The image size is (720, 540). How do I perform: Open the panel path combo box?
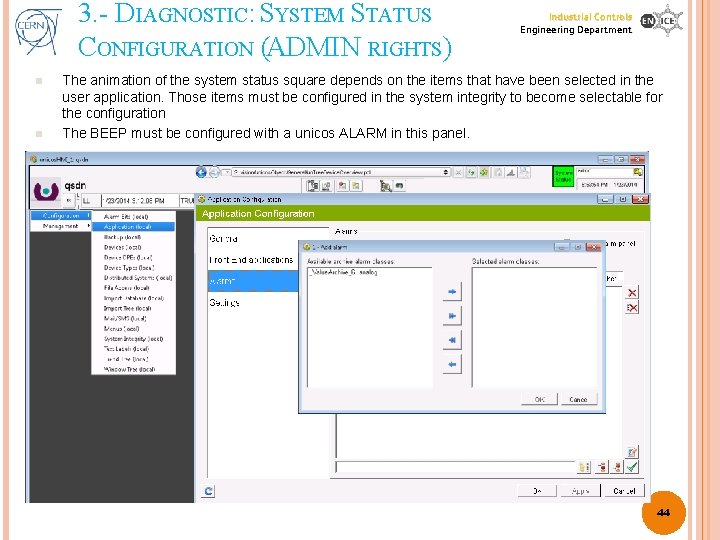click(341, 172)
